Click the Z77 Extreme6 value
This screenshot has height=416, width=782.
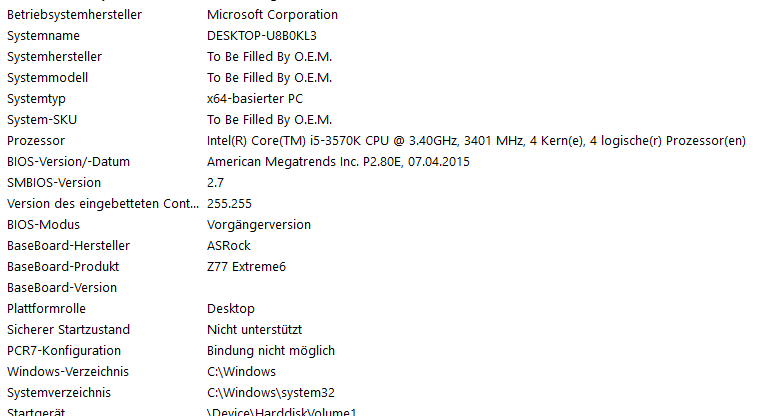(246, 267)
